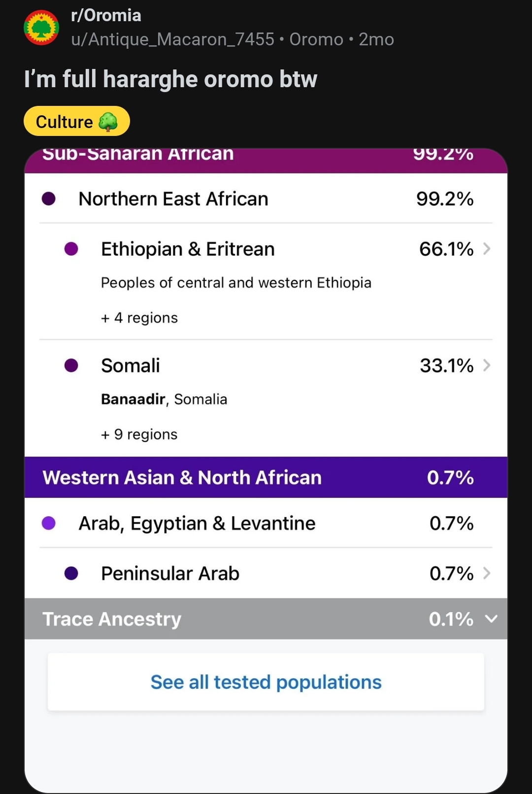Image resolution: width=532 pixels, height=794 pixels.
Task: Open Peninsular Arab details chevron
Action: (487, 573)
